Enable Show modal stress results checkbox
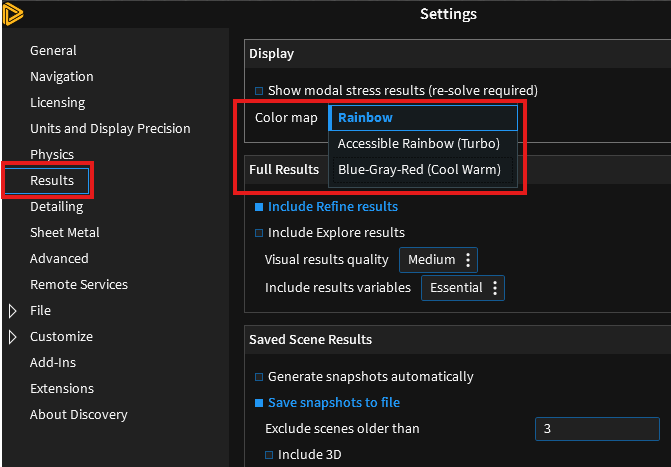Image resolution: width=671 pixels, height=467 pixels. pyautogui.click(x=259, y=90)
